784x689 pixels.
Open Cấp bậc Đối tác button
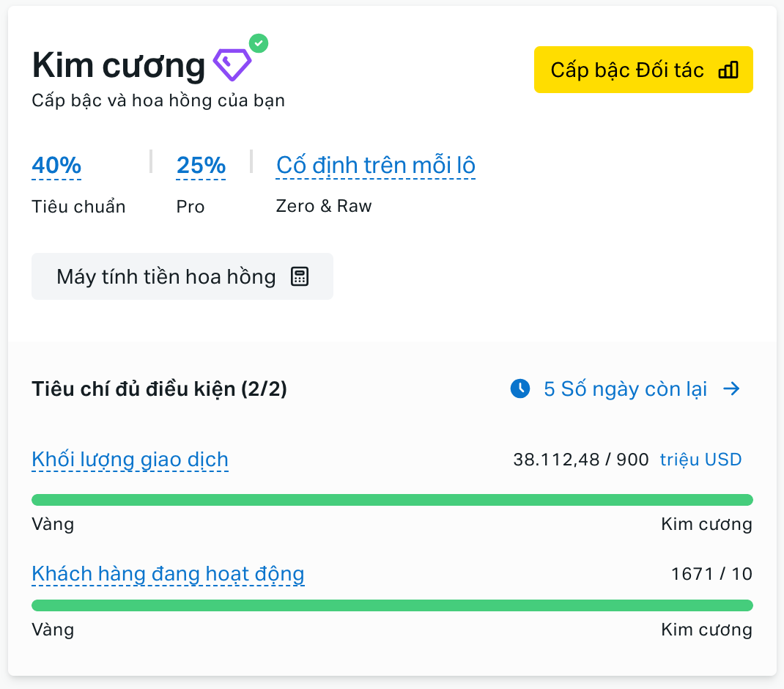pyautogui.click(x=643, y=70)
